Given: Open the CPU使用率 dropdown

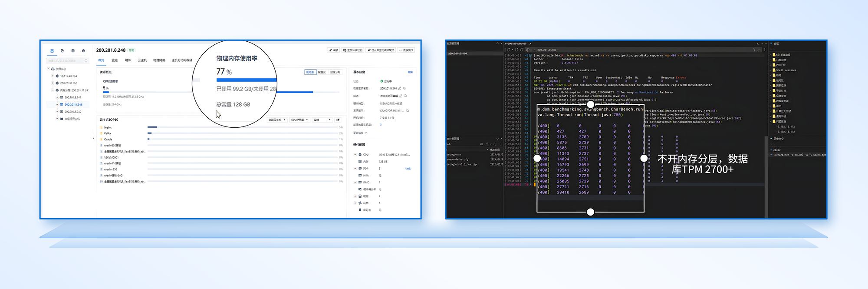Looking at the screenshot, I should click(299, 120).
